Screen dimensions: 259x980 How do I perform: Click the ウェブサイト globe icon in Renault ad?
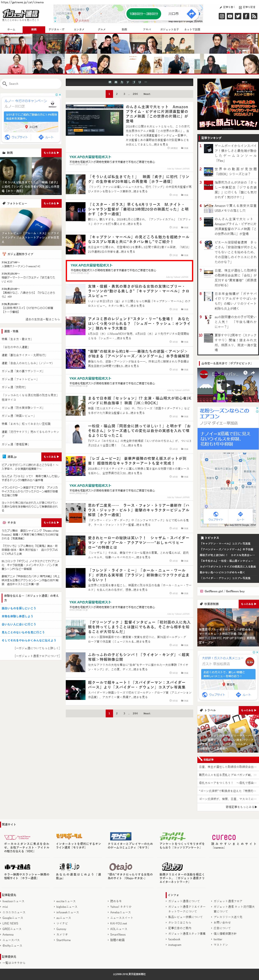pos(7,137)
